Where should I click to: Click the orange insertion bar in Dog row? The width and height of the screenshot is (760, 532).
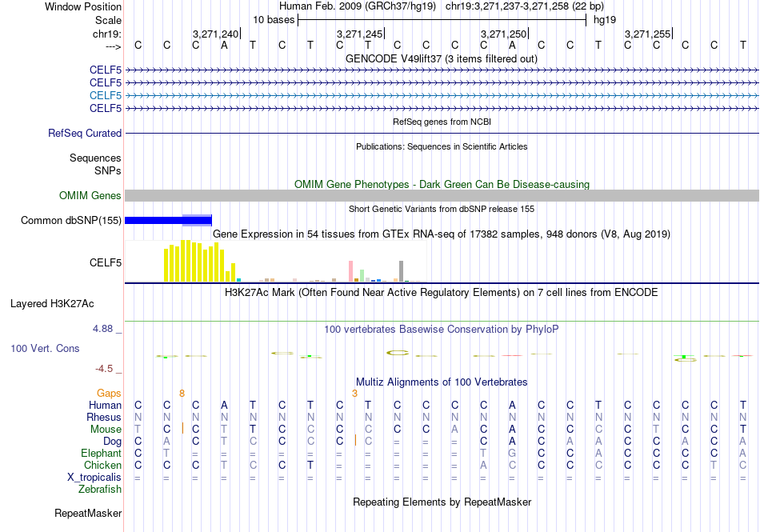pyautogui.click(x=355, y=441)
